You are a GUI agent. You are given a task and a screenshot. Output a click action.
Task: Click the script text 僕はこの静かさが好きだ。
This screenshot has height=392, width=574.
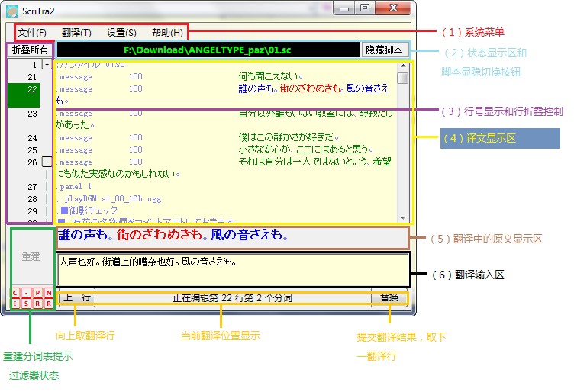pos(289,137)
